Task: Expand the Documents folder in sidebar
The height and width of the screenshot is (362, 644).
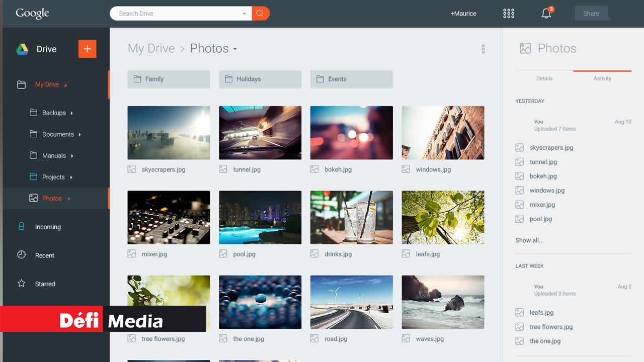Action: point(58,134)
